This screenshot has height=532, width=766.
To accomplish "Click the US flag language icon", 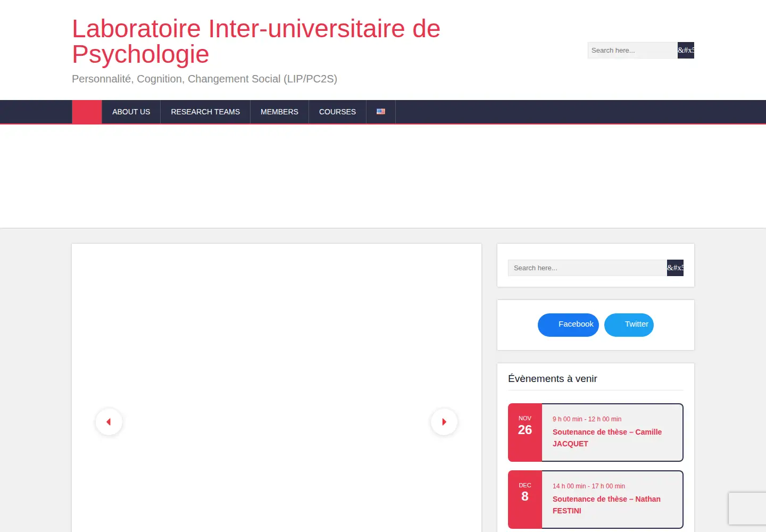I will point(381,112).
